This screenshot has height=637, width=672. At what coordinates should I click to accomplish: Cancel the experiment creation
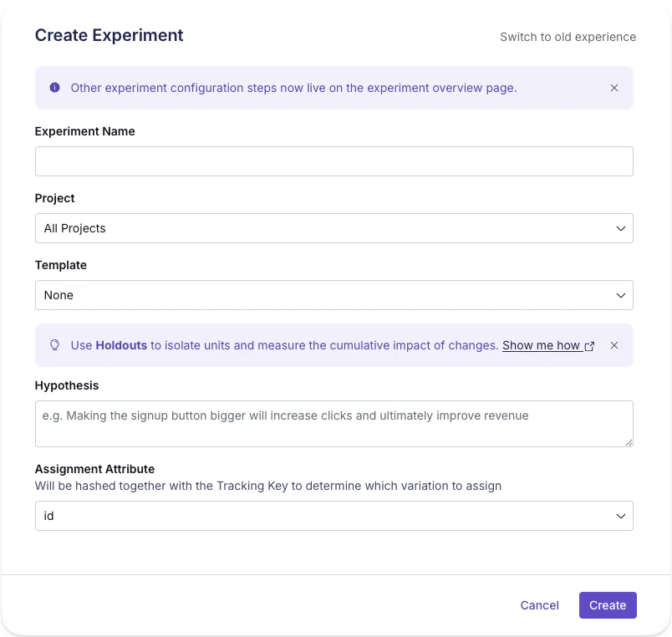point(540,605)
